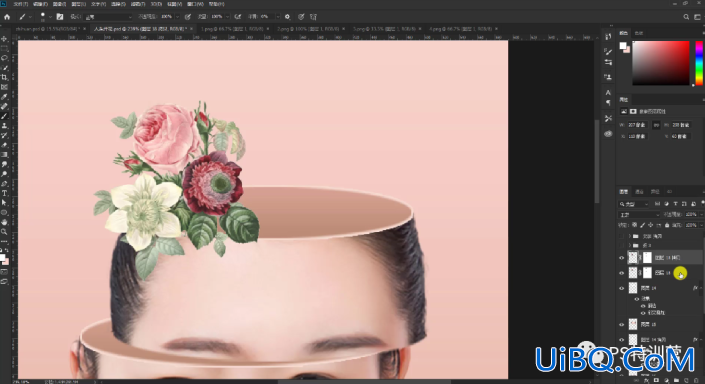705x384 pixels.
Task: Select the Brush tool in the left toolbar
Action: [x=4, y=116]
